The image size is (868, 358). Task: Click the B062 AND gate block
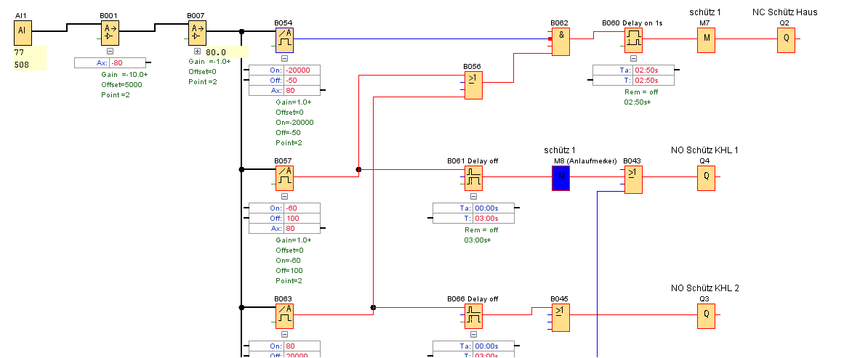(560, 44)
